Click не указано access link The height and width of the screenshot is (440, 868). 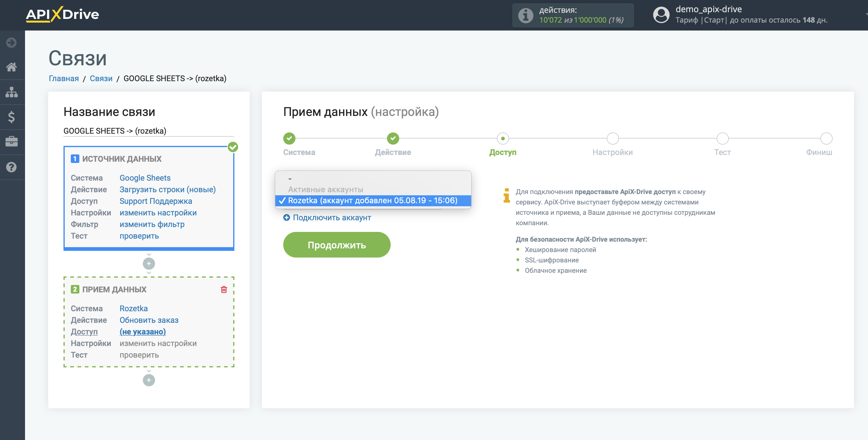[143, 331]
